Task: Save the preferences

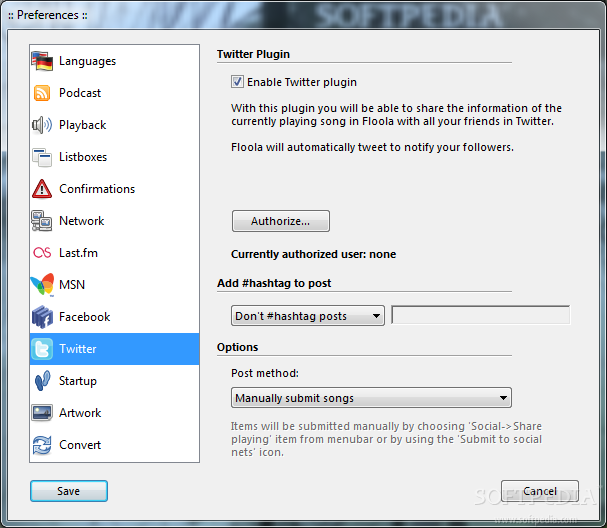Action: [69, 491]
